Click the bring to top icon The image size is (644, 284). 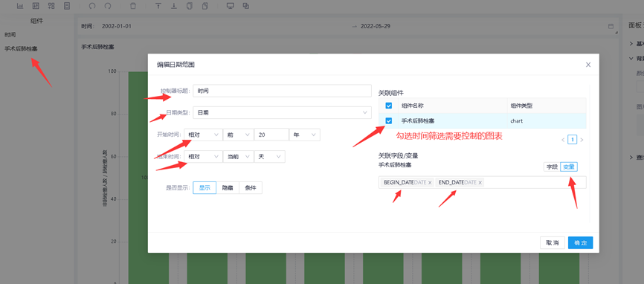[158, 6]
